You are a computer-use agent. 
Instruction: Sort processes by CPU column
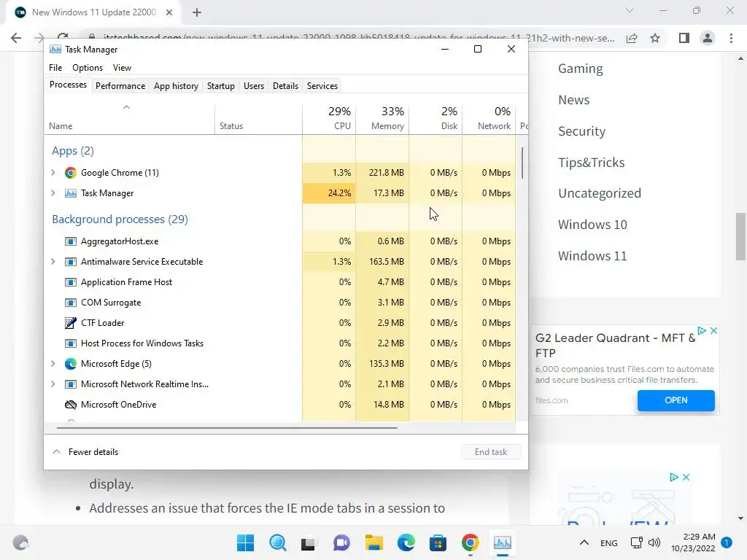click(329, 118)
